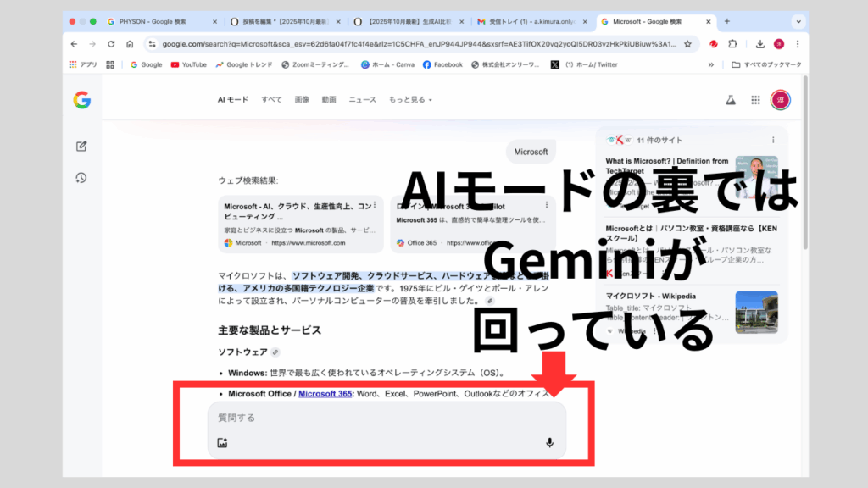Open YouTube bookmark in bookmarks bar
The width and height of the screenshot is (868, 488).
pos(188,64)
